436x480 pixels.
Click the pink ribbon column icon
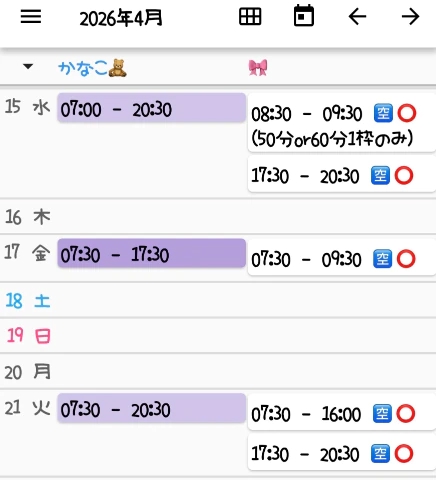click(x=258, y=68)
